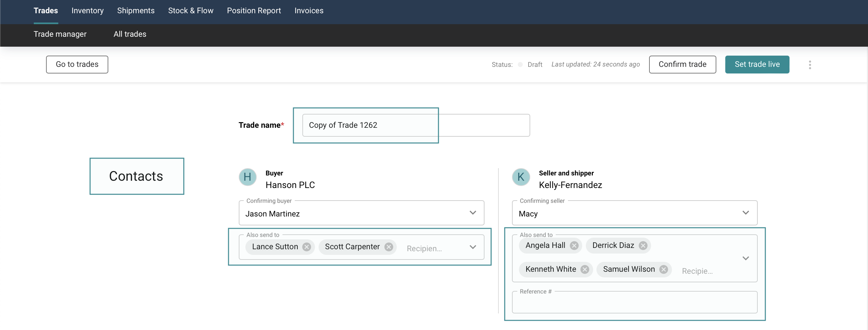Screen dimensions: 868x330
Task: Click the Set trade live button
Action: click(x=757, y=64)
